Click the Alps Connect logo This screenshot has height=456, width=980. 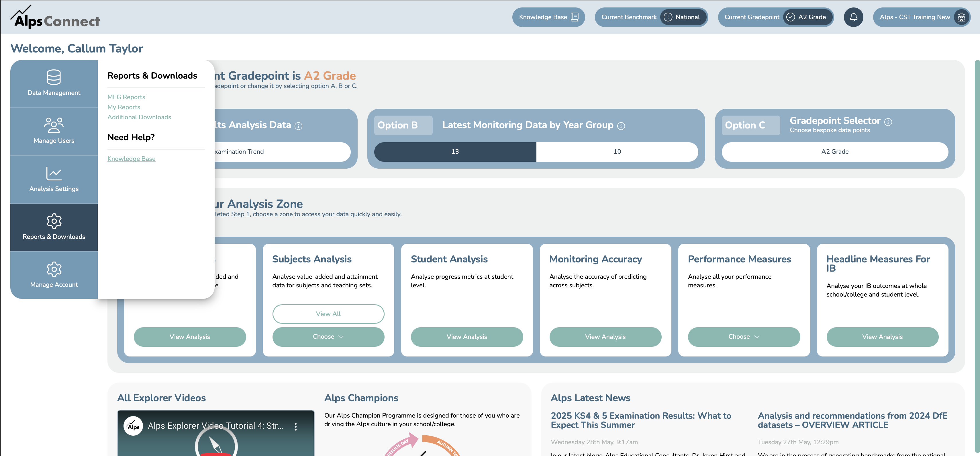pos(55,17)
